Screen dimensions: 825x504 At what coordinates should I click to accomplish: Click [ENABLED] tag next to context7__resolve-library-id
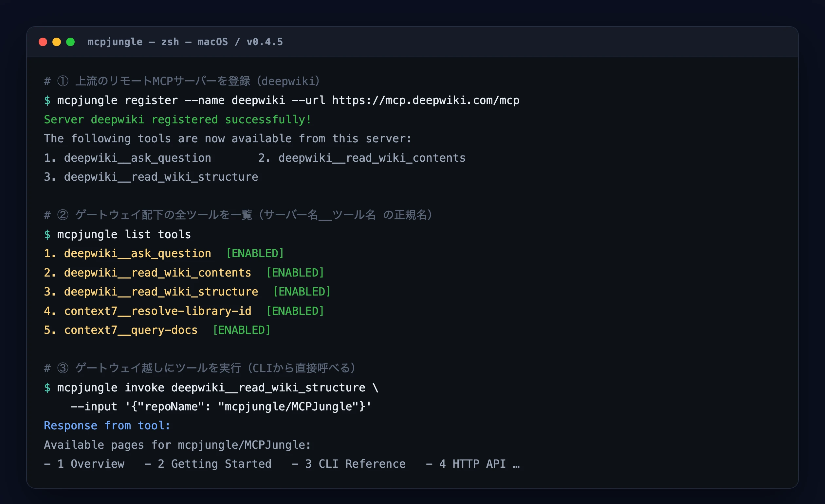click(x=295, y=311)
